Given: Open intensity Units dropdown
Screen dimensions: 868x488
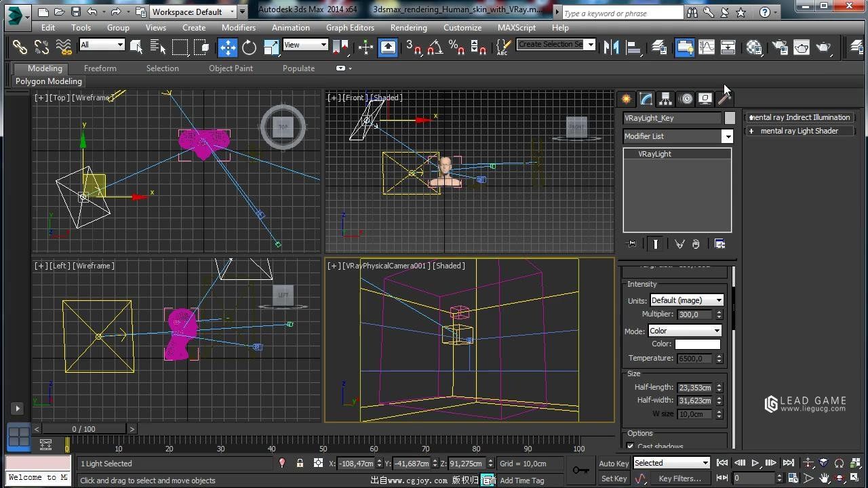Looking at the screenshot, I should pyautogui.click(x=686, y=300).
